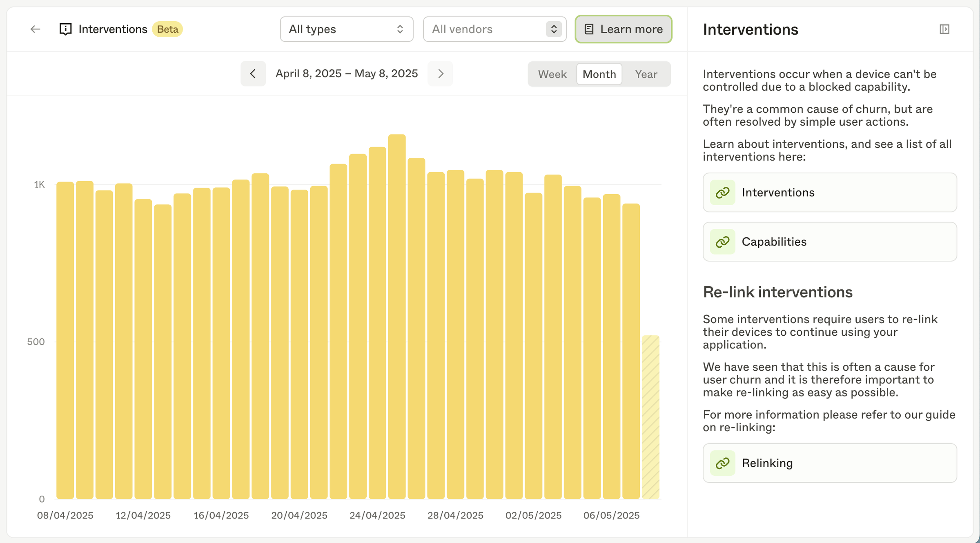The width and height of the screenshot is (980, 543).
Task: Open the Capabilities link card
Action: point(829,242)
